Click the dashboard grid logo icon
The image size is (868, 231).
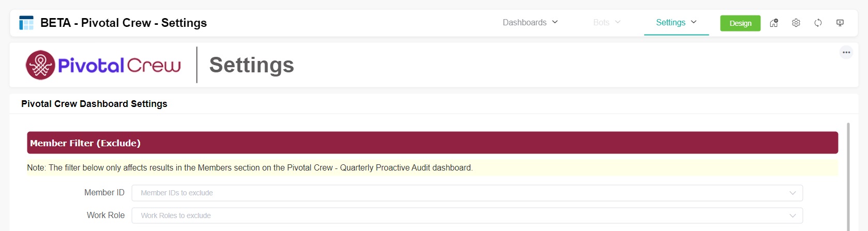26,23
